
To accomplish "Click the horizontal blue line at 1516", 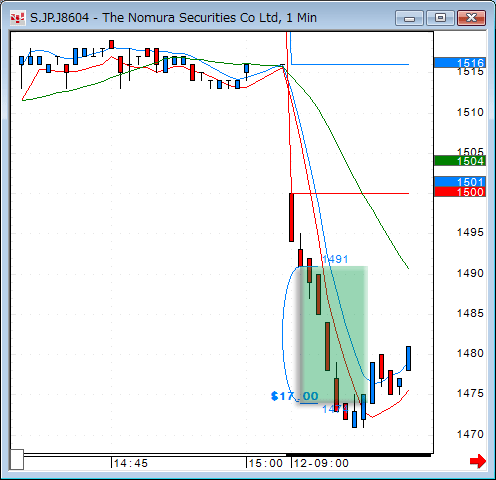I will click(x=350, y=64).
